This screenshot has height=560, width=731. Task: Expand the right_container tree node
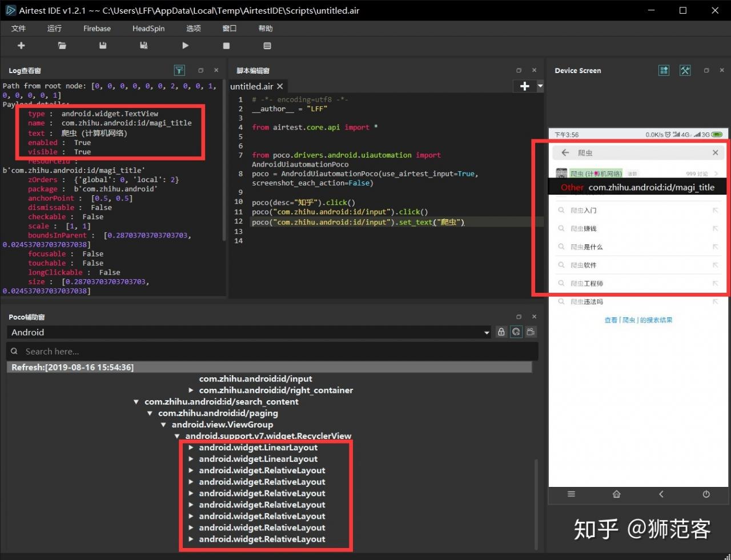(191, 390)
